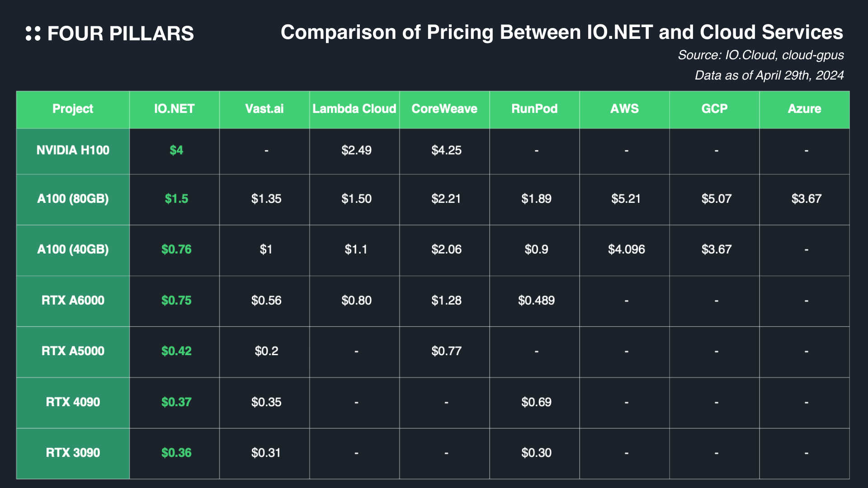This screenshot has height=488, width=868.
Task: Select the Azure column header
Action: [804, 109]
